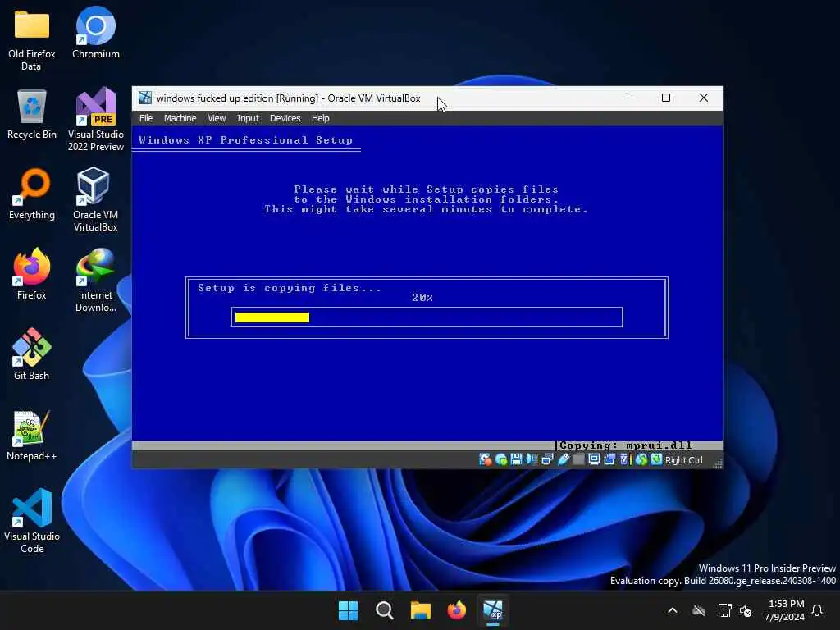
Task: Open Firefox from the taskbar
Action: [456, 610]
